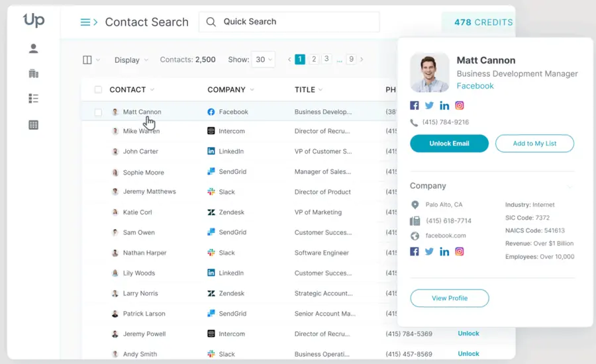
Task: Open facebook.com website link
Action: coord(446,236)
